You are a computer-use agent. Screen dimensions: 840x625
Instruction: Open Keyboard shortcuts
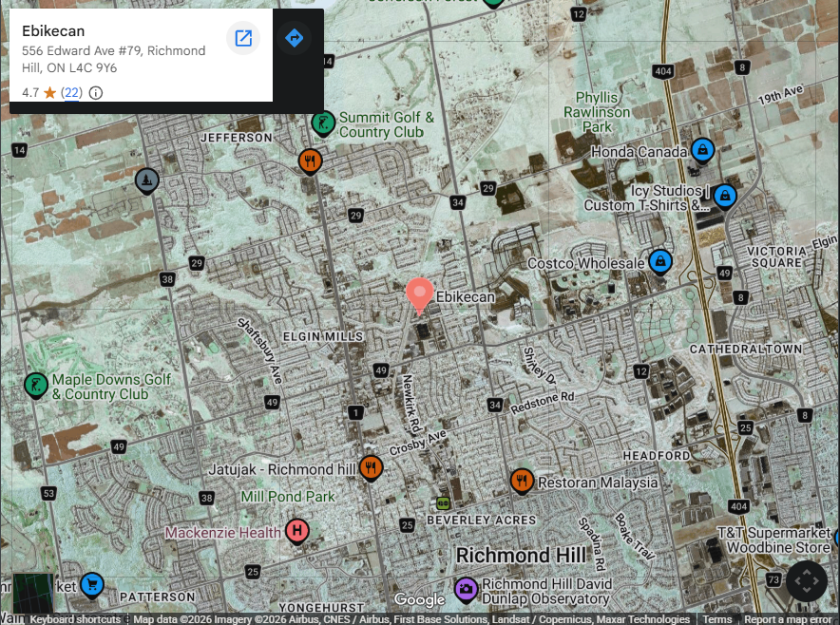point(75,619)
